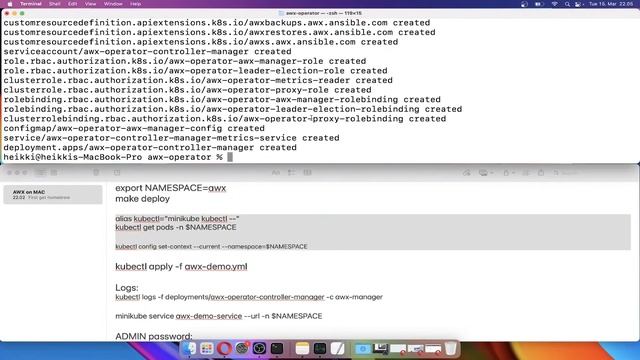Click the 'ADMIN password:' heading
The height and width of the screenshot is (360, 640).
[x=154, y=336]
